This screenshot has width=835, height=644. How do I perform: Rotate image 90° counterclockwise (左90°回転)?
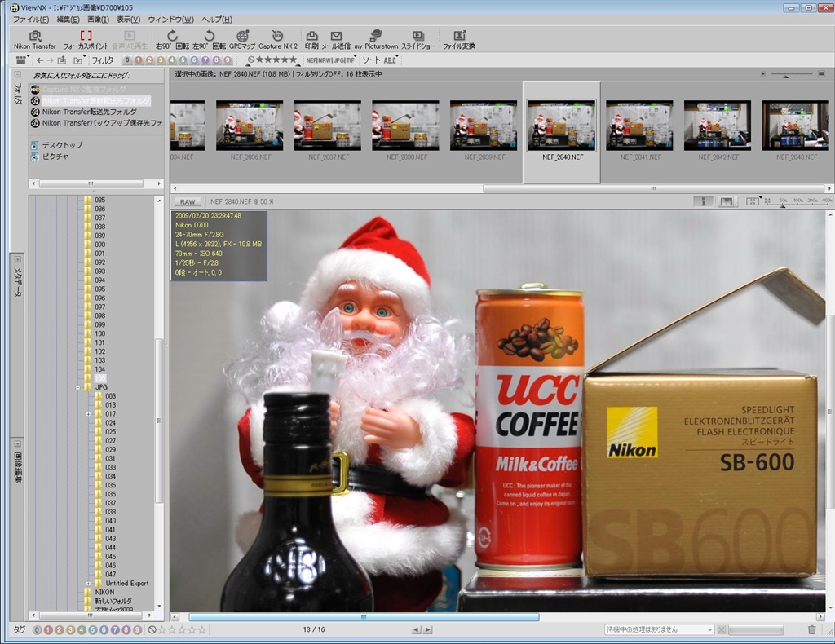click(209, 40)
